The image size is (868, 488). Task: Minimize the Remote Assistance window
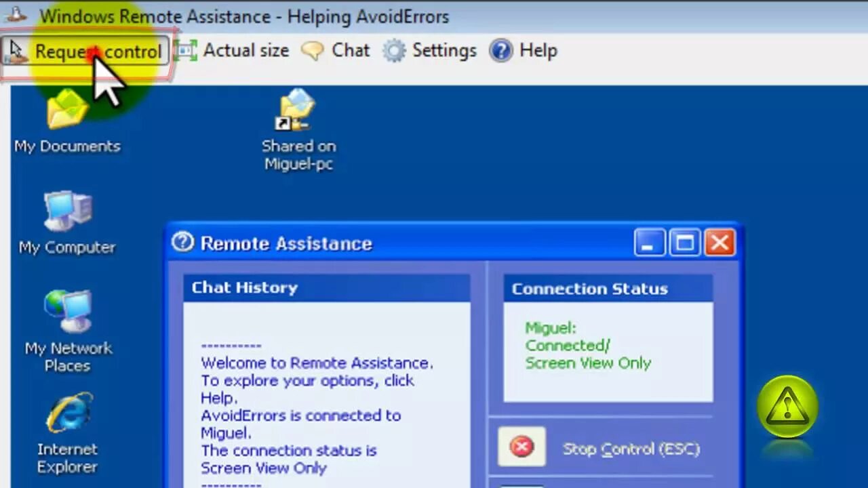[x=649, y=243]
